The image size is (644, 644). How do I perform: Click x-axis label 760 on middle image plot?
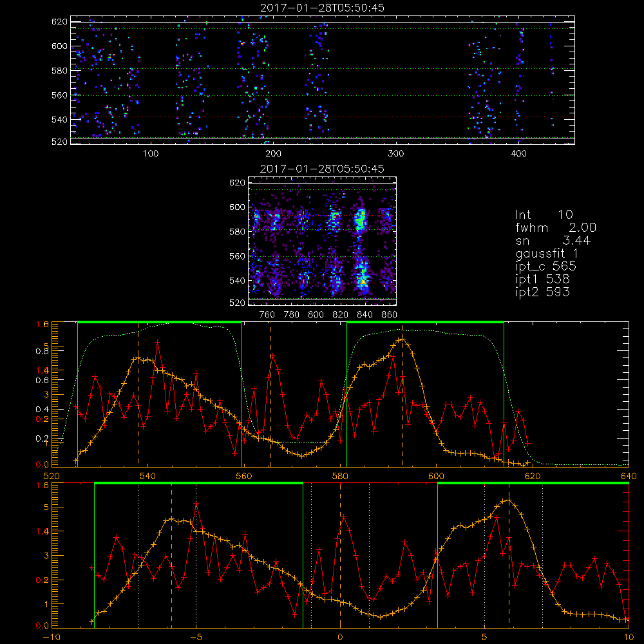coord(267,315)
